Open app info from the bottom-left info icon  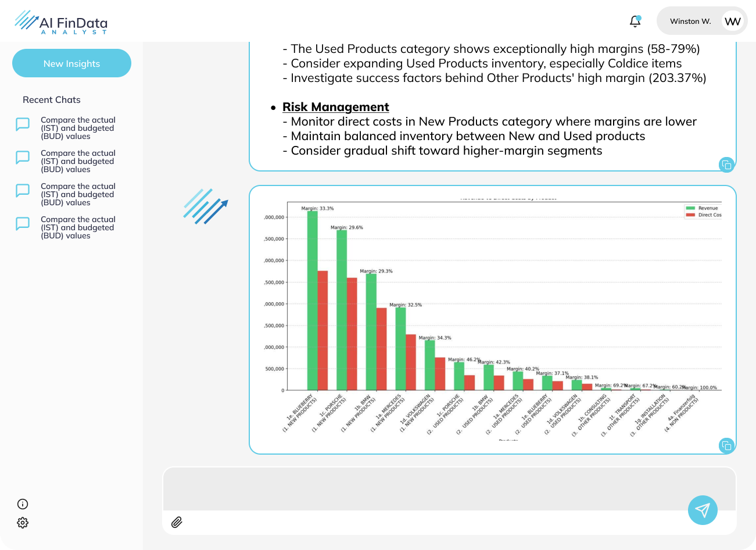(x=23, y=503)
